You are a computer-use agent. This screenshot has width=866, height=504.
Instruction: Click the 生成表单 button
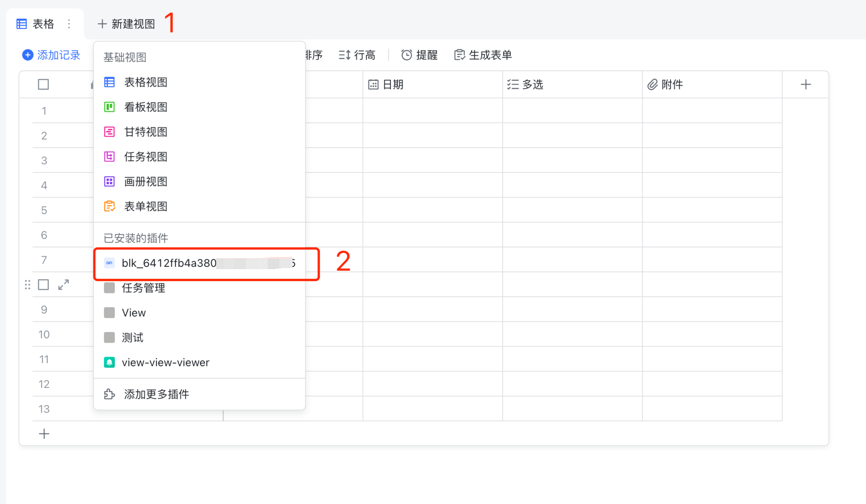483,55
